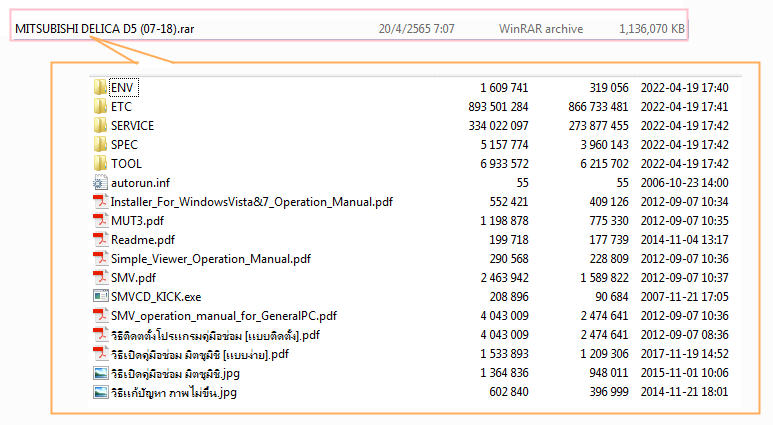The image size is (773, 425).
Task: Click the date 2012-09-07 08:36
Action: (684, 335)
